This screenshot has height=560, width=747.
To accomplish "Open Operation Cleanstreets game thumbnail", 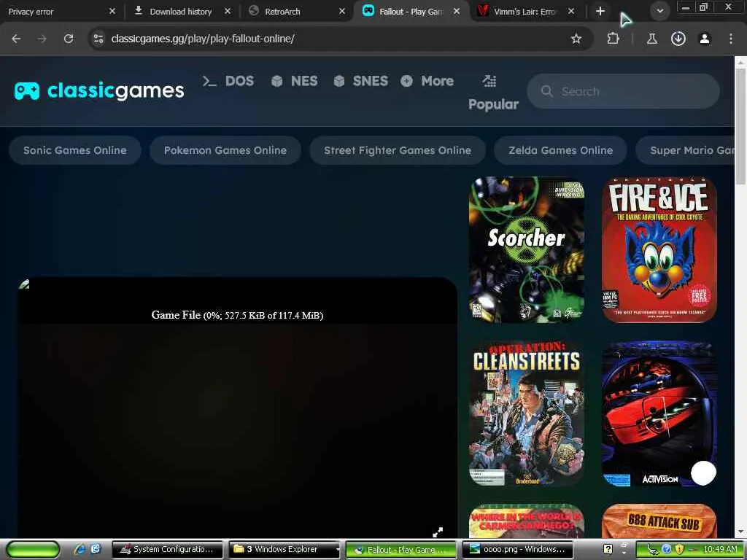I will (x=527, y=413).
